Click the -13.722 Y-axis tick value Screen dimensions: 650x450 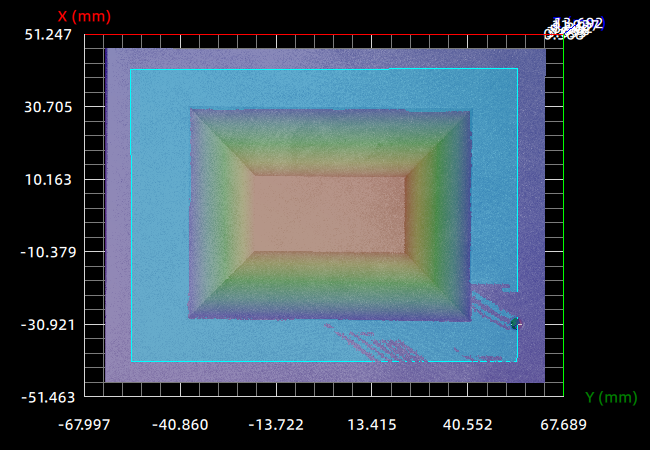click(275, 425)
